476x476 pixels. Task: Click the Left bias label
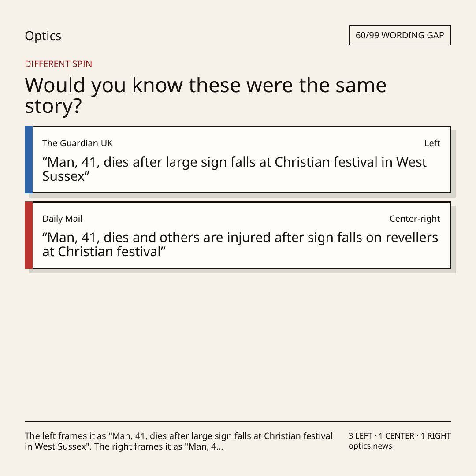click(432, 143)
